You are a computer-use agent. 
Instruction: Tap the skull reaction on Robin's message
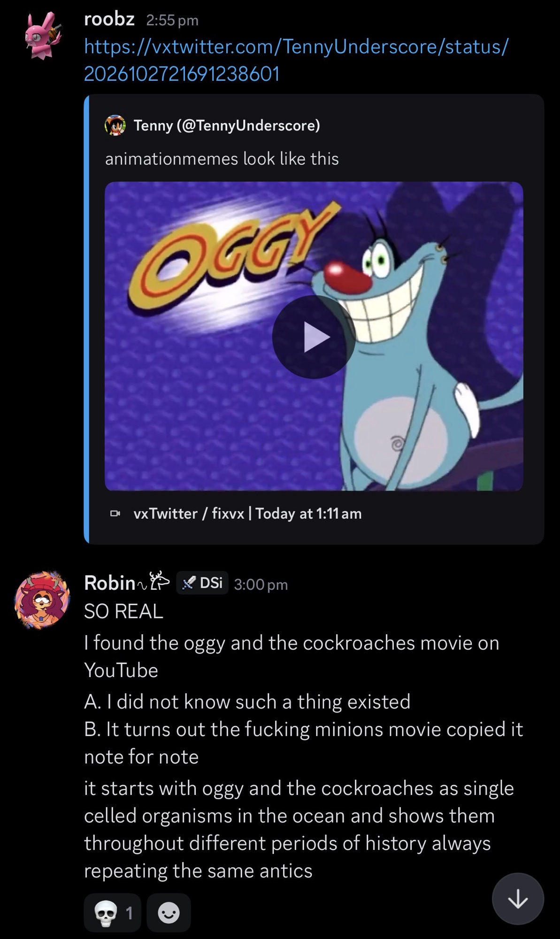(112, 913)
